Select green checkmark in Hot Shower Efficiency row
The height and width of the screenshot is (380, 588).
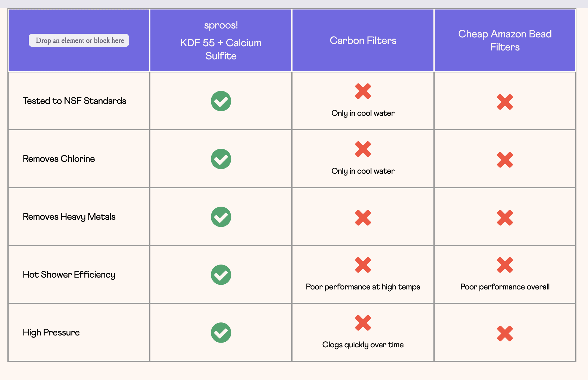pos(221,275)
